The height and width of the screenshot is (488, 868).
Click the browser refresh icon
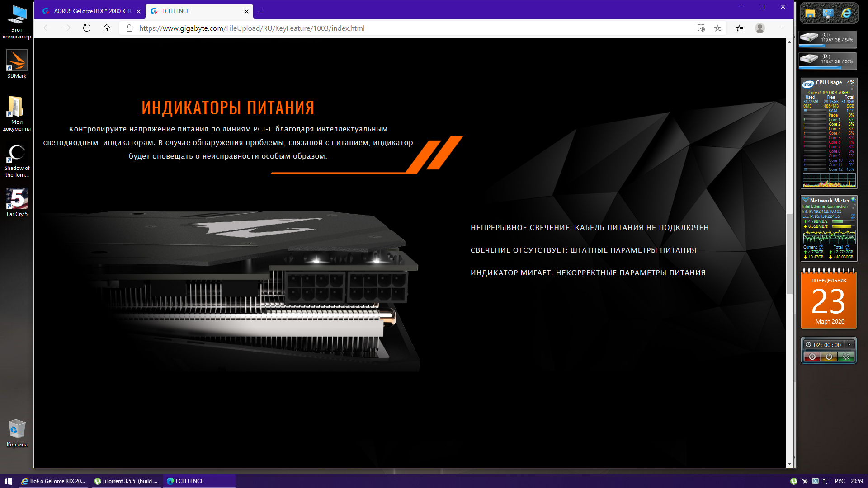click(x=87, y=28)
